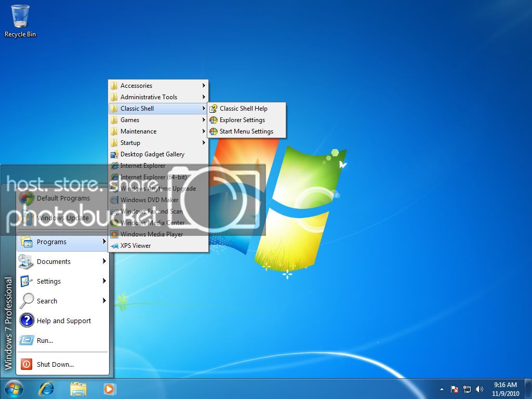532x399 pixels.
Task: Open the Action Center flag icon
Action: tap(455, 389)
